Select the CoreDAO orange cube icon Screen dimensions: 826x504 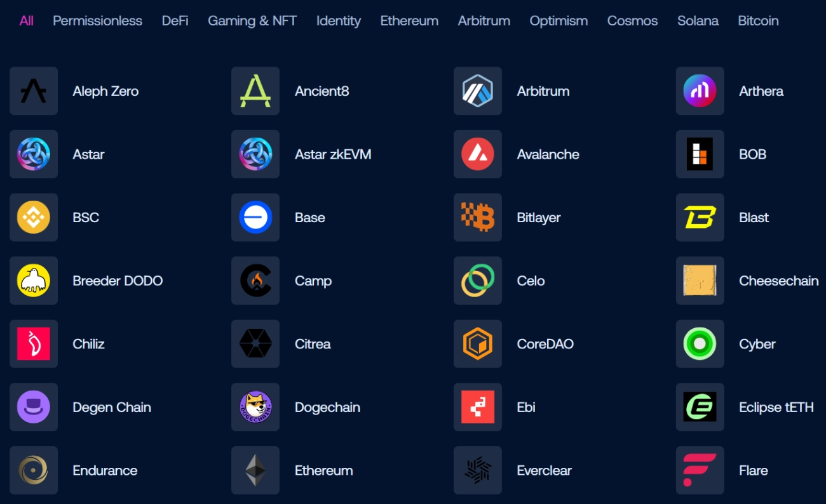[478, 344]
